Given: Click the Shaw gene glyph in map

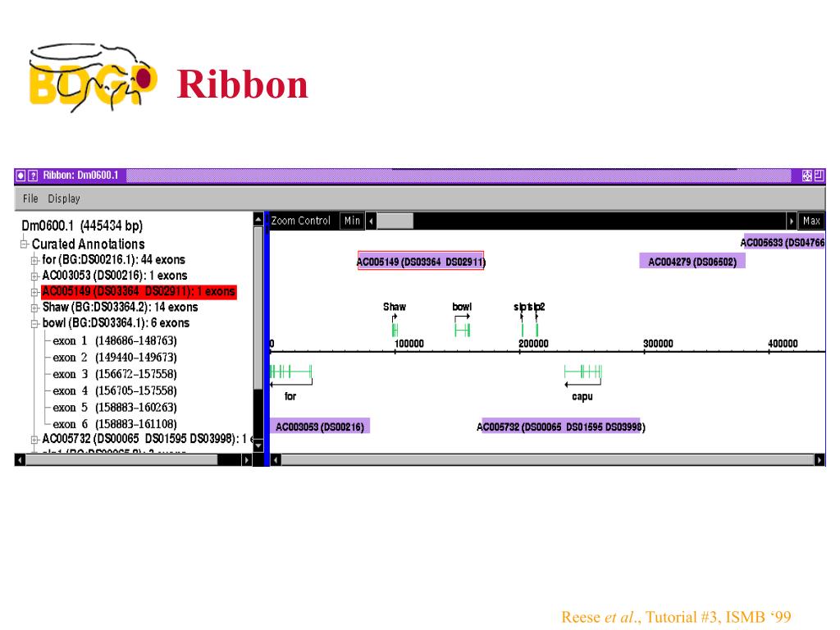Looking at the screenshot, I should pyautogui.click(x=395, y=330).
